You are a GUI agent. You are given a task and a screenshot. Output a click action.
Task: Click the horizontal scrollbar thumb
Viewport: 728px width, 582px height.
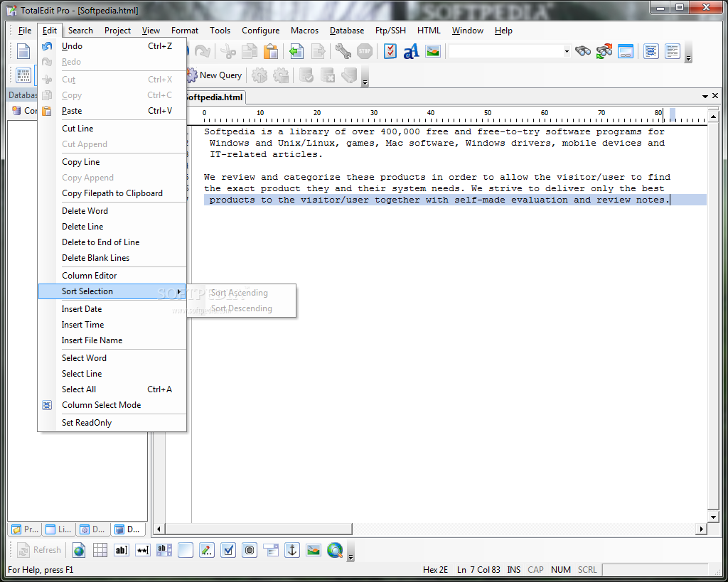click(258, 529)
